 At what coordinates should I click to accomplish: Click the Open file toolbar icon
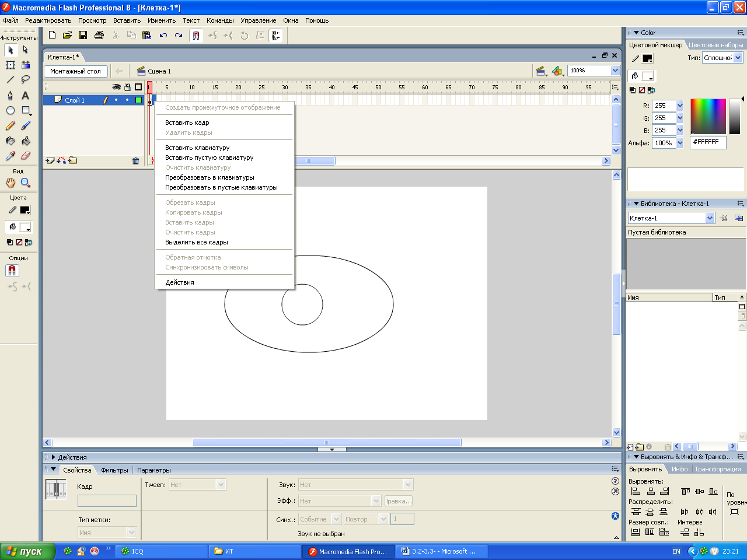click(x=68, y=35)
